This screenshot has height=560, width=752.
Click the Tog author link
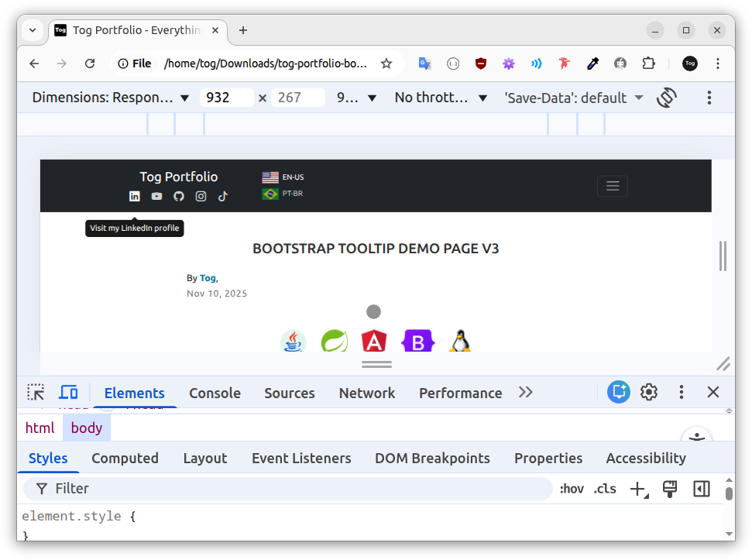(x=208, y=278)
